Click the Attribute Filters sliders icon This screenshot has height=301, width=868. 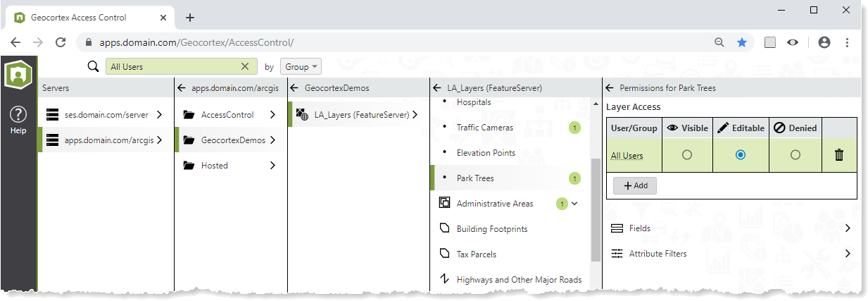pyautogui.click(x=617, y=254)
